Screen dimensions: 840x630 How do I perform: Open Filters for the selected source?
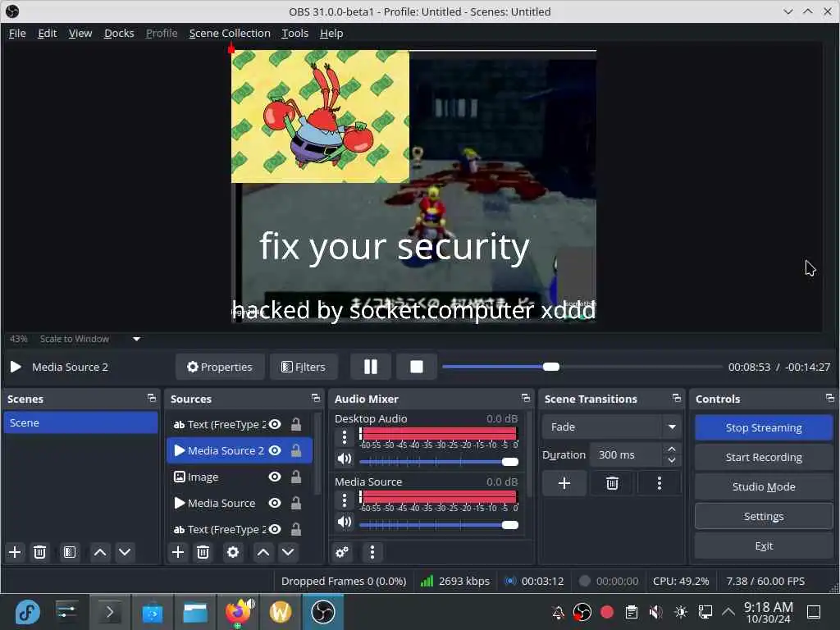304,367
